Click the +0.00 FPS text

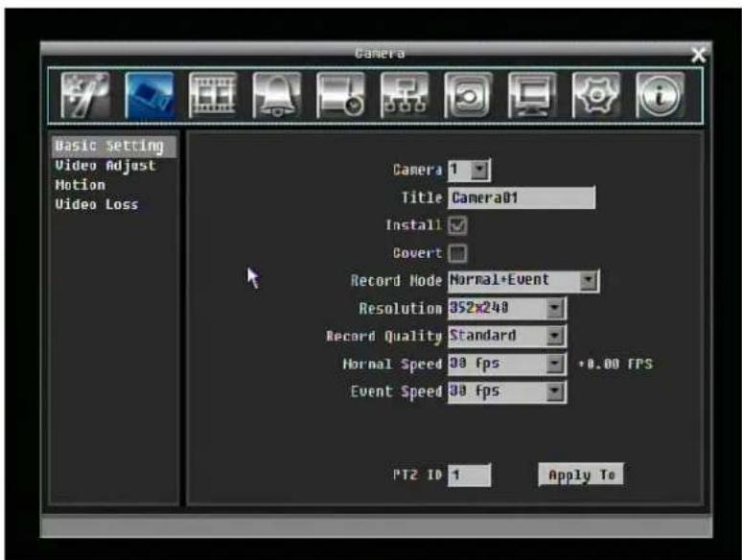click(x=615, y=364)
